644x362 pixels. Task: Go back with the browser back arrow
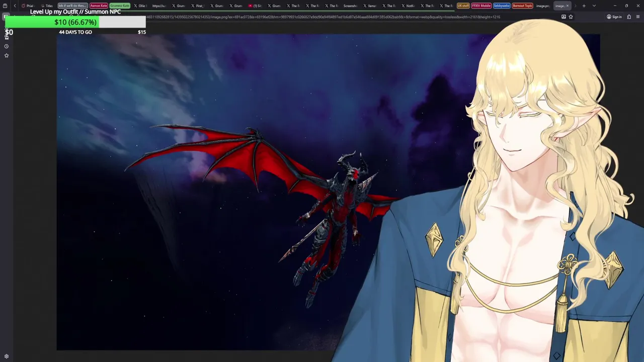[15, 6]
